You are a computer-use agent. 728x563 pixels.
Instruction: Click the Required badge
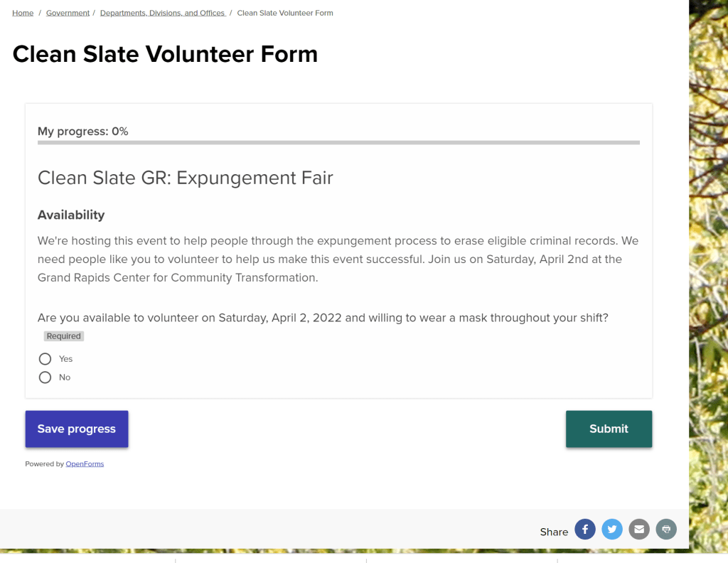coord(64,336)
